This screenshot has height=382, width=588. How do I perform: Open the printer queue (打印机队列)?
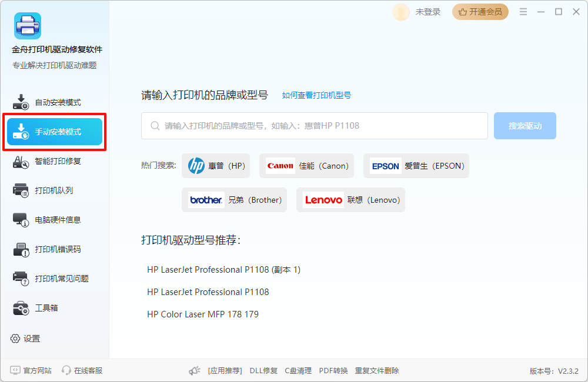click(54, 190)
